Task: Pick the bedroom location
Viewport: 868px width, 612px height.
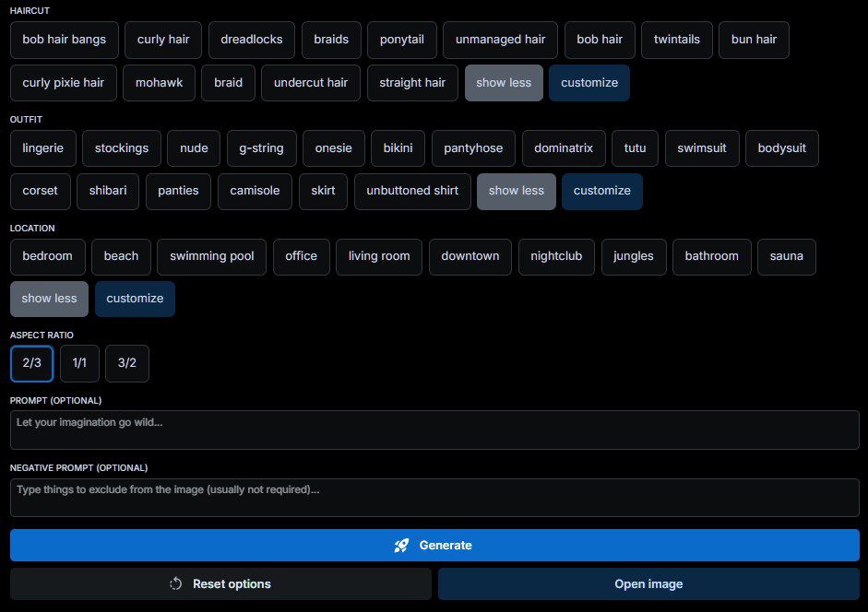Action: tap(48, 257)
